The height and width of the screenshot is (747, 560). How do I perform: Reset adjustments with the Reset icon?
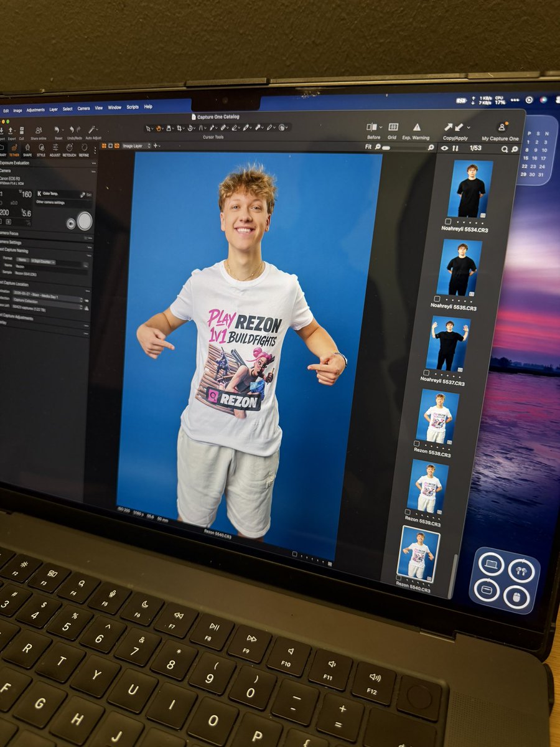[57, 130]
